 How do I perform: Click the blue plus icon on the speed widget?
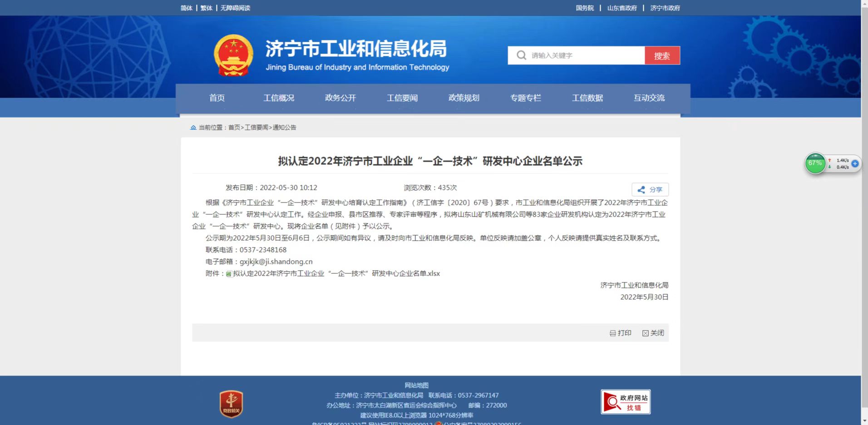coord(854,163)
